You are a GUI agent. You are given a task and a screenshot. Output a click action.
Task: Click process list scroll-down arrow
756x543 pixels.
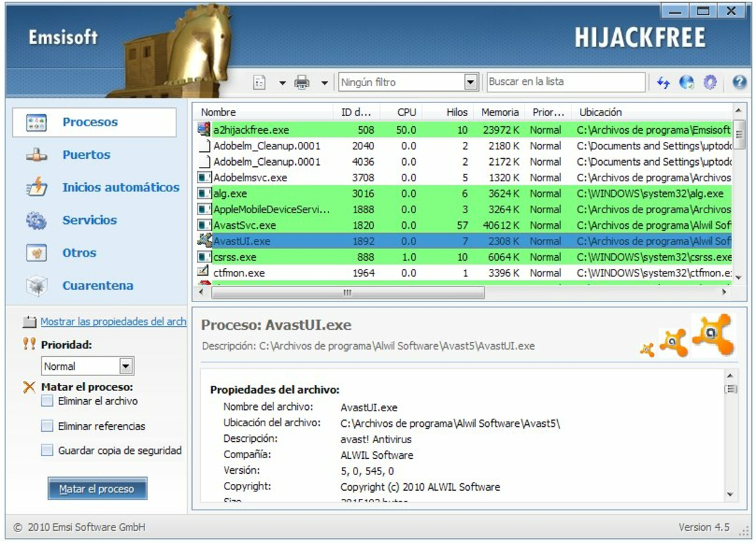738,278
